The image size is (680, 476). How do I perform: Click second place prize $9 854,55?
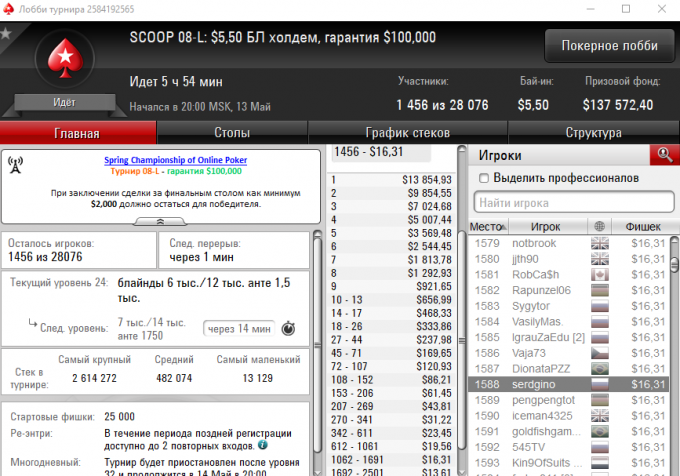tap(429, 193)
